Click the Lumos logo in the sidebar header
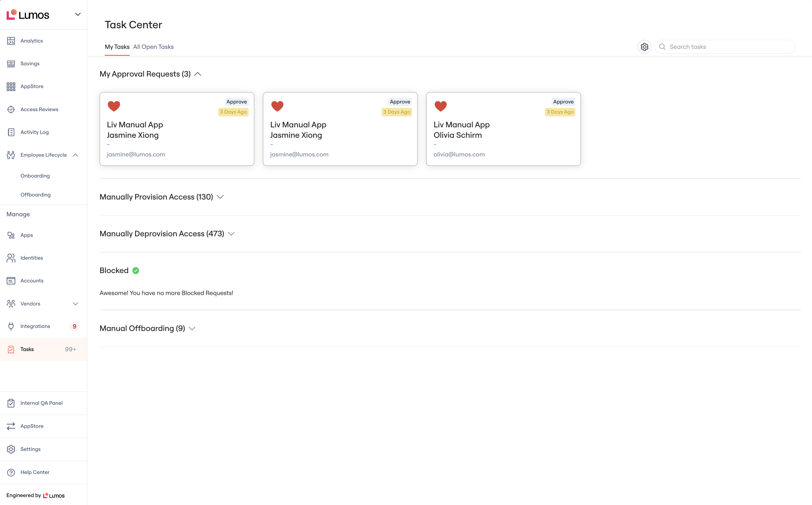812x505 pixels. coord(28,15)
